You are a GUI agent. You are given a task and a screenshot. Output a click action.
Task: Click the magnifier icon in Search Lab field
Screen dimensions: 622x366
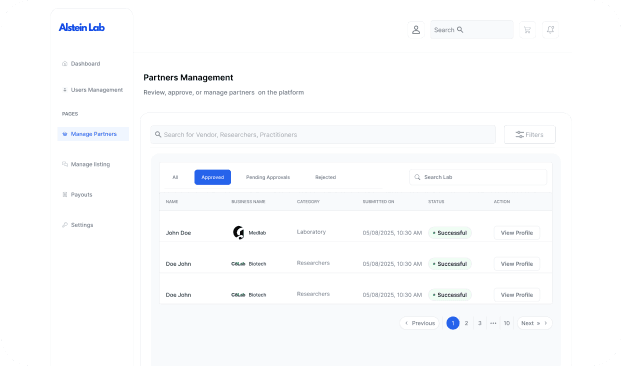pyautogui.click(x=417, y=177)
